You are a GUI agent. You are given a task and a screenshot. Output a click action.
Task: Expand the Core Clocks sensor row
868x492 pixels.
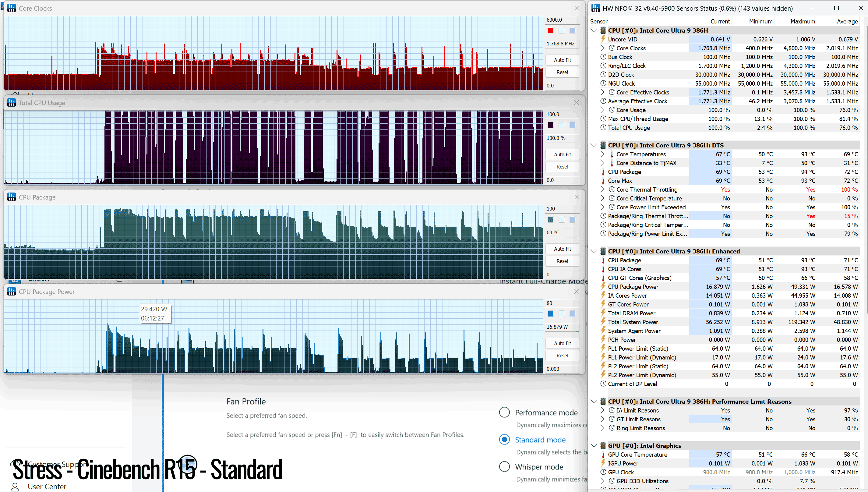[602, 48]
